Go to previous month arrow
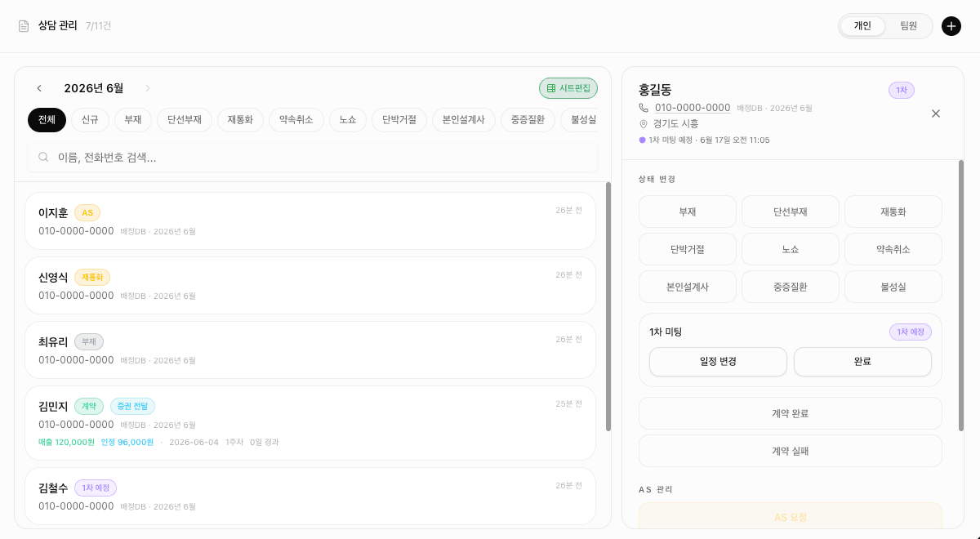The width and height of the screenshot is (980, 539). tap(39, 88)
